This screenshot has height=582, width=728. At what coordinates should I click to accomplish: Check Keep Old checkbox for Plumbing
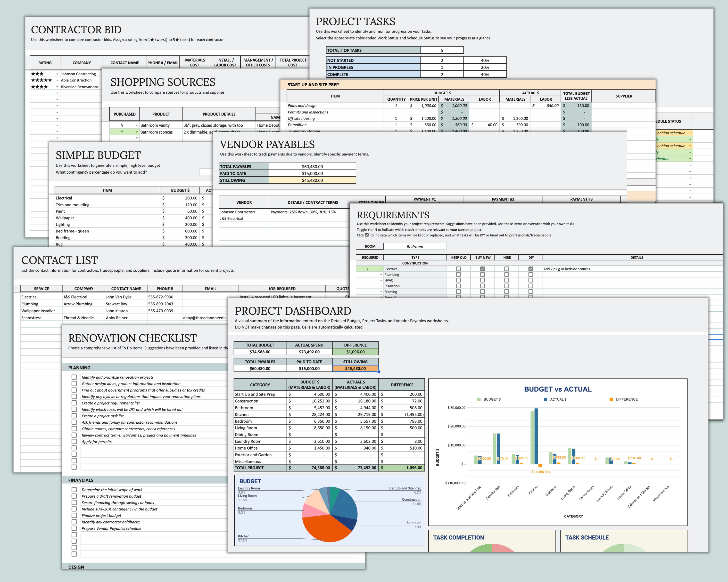click(x=458, y=275)
